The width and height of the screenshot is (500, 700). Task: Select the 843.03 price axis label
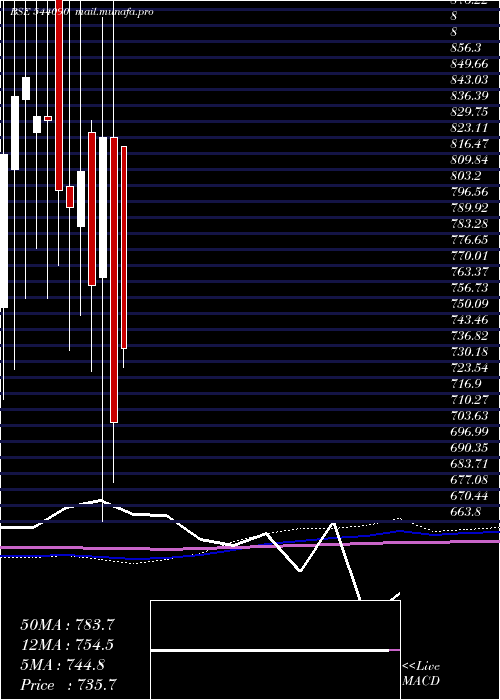[x=469, y=80]
